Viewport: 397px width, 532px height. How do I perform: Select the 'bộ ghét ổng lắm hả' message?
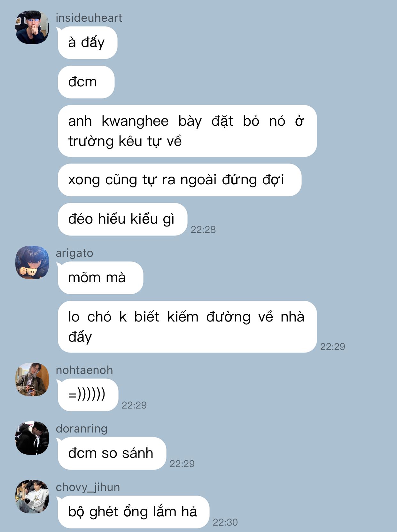[x=134, y=512]
